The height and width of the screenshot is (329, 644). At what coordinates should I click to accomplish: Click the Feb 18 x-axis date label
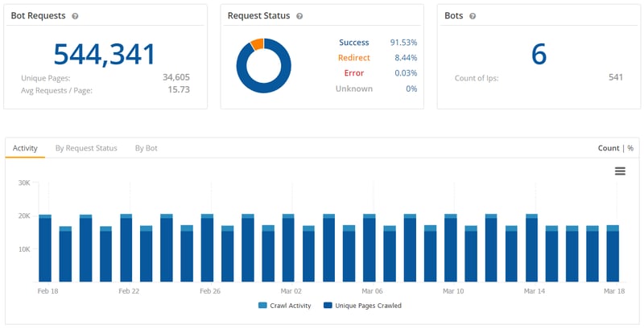48,291
